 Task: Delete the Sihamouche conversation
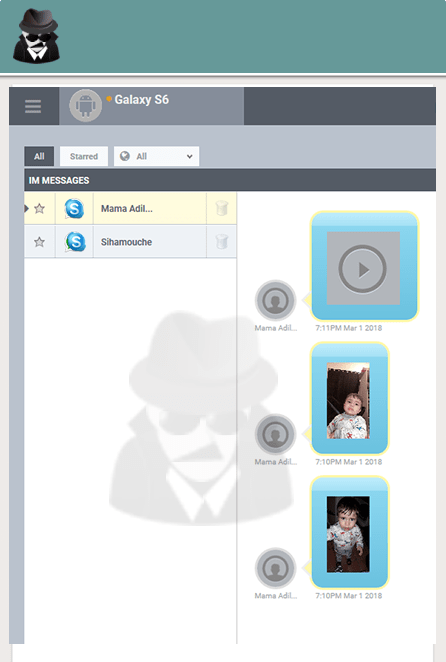pos(221,242)
